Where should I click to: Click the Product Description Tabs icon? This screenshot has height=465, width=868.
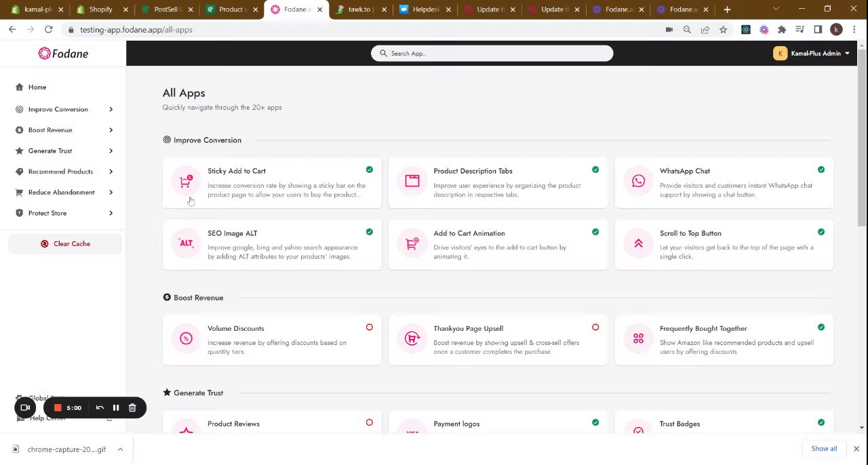[412, 181]
